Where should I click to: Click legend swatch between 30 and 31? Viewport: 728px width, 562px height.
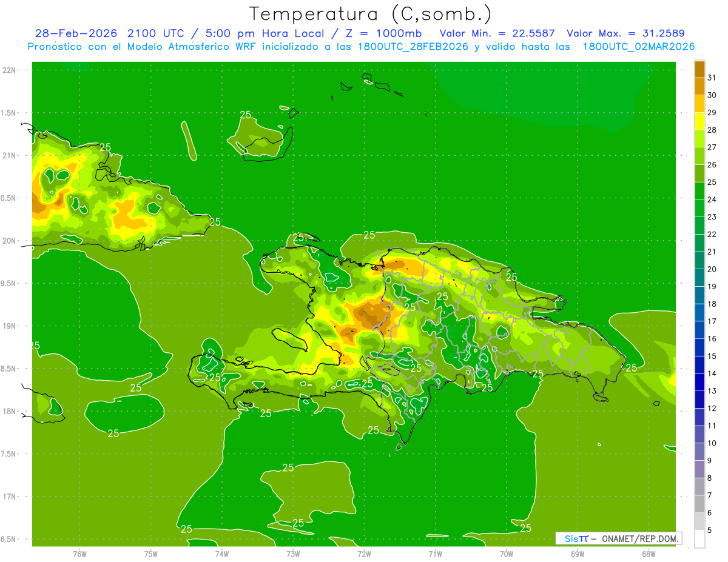tap(699, 87)
